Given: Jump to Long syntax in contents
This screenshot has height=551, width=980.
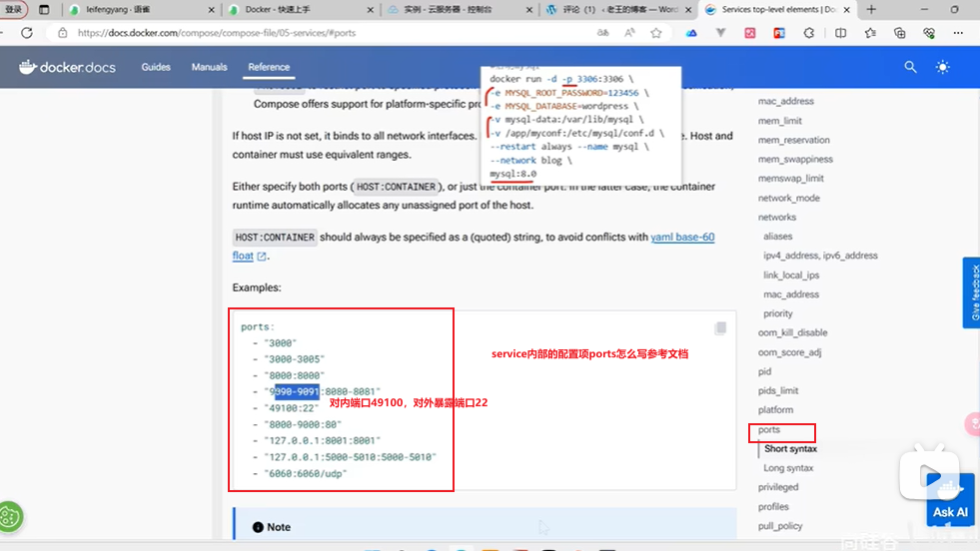Looking at the screenshot, I should click(788, 468).
